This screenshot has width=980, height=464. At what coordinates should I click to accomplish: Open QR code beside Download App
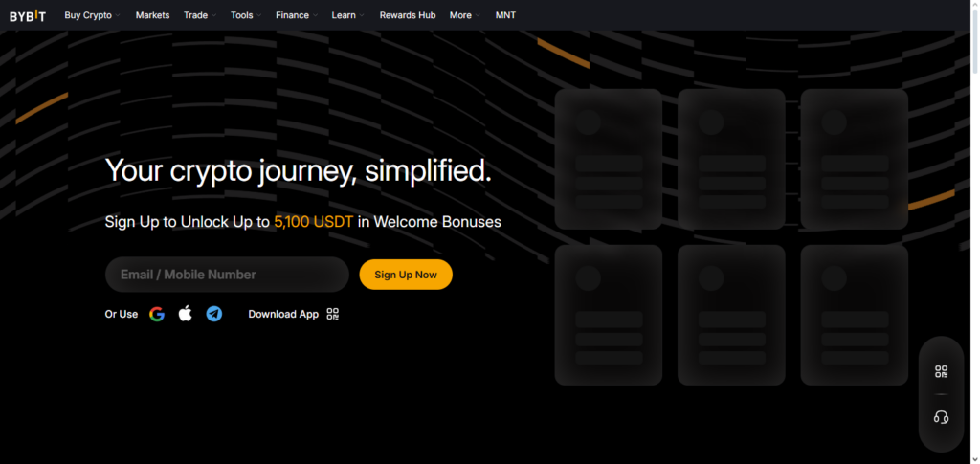point(332,314)
